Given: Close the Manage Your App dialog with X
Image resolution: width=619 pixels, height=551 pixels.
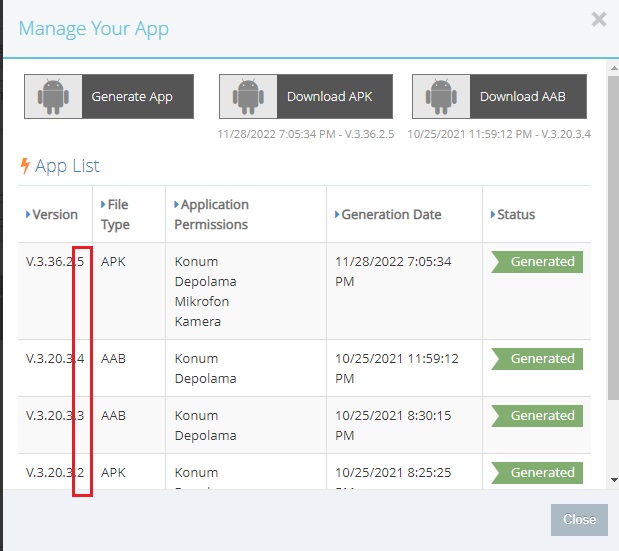Looking at the screenshot, I should click(599, 19).
